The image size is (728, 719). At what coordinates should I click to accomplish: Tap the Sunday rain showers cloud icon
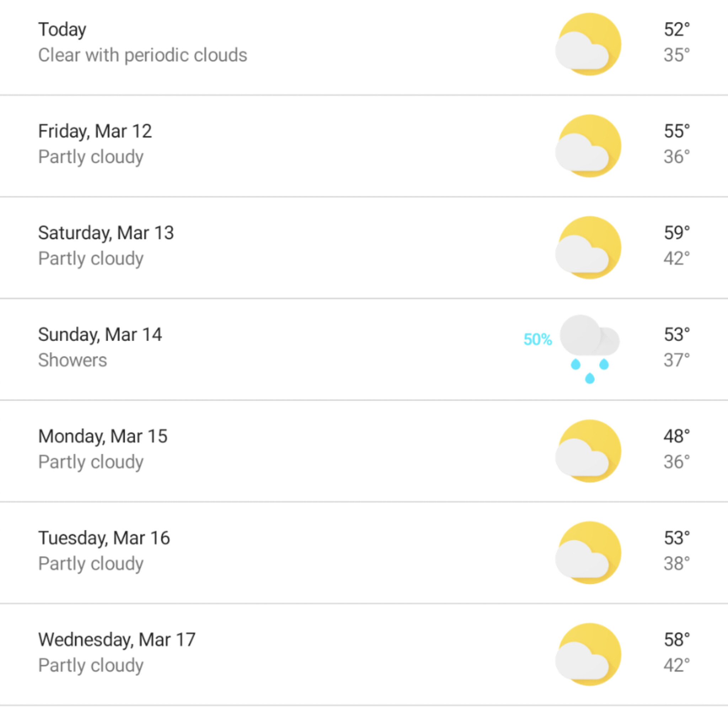[x=590, y=349]
